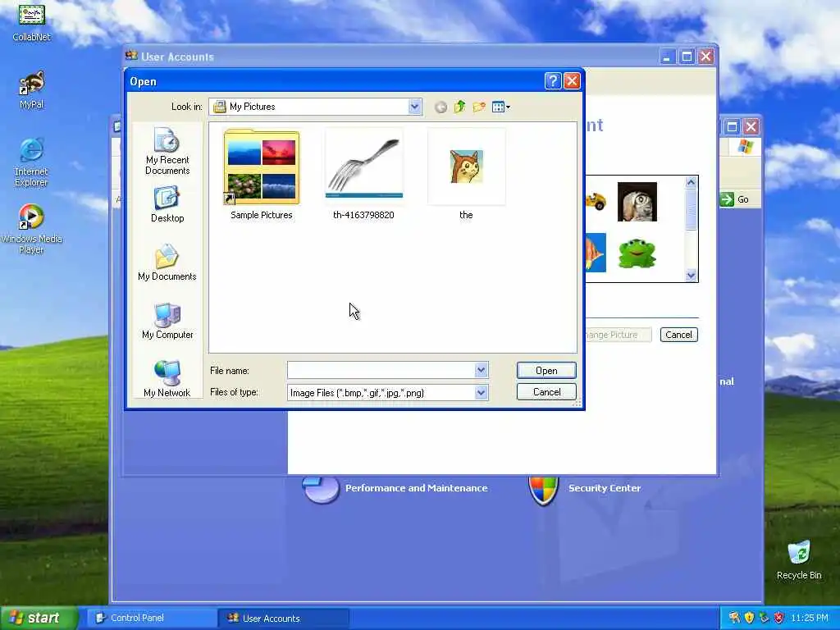840x630 pixels.
Task: Select My Computer in the places bar
Action: 167,321
